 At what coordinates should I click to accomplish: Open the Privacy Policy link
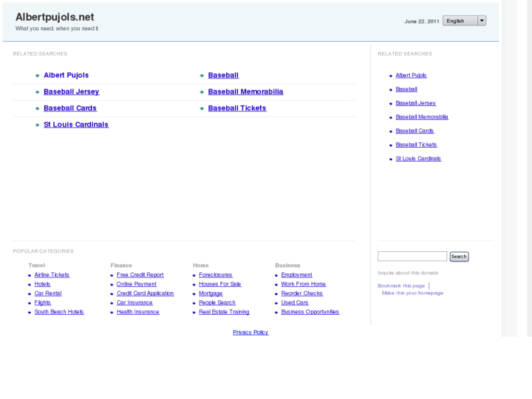coord(250,332)
